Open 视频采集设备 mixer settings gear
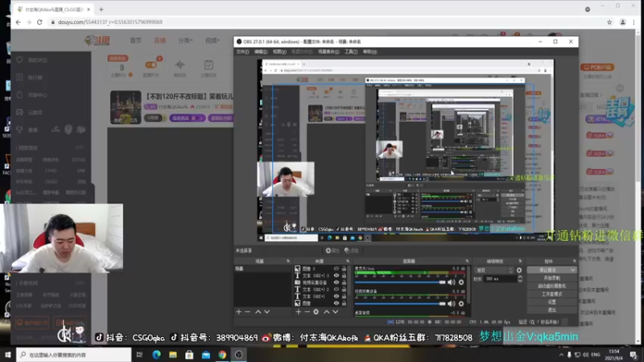The width and height of the screenshot is (644, 362). pyautogui.click(x=461, y=304)
